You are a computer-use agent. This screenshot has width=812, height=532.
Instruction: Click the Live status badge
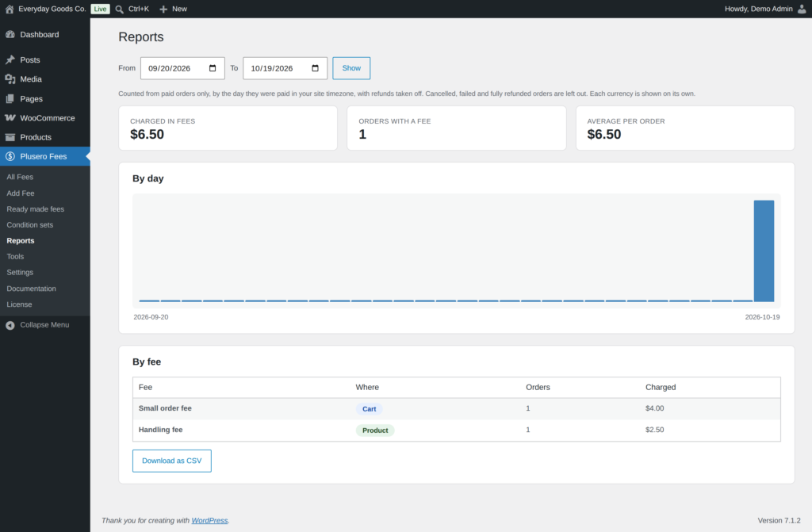tap(101, 9)
